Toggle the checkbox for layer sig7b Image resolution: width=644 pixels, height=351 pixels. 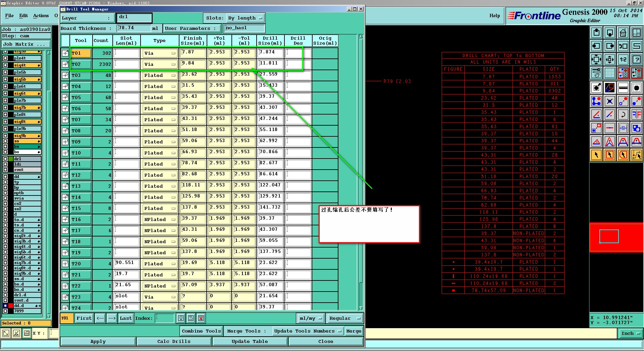[5, 107]
